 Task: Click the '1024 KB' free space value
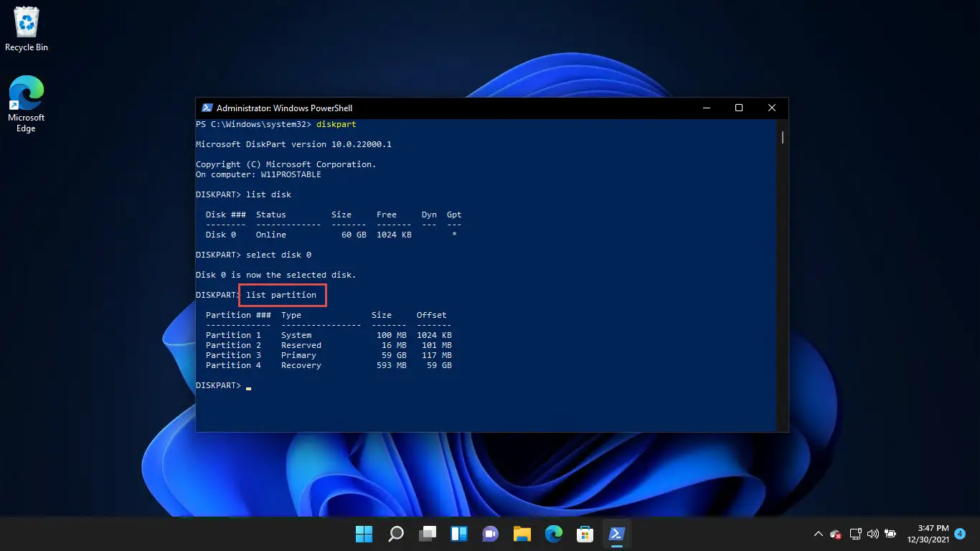(x=394, y=235)
